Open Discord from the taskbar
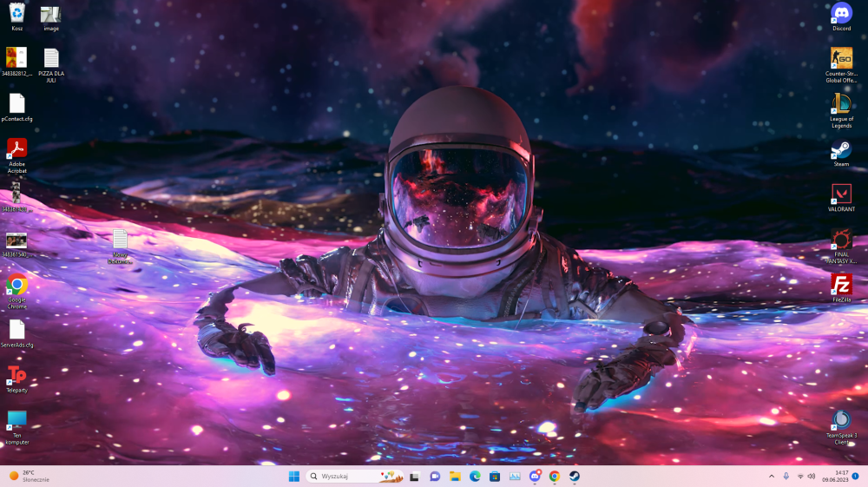Image resolution: width=868 pixels, height=487 pixels. click(x=535, y=477)
